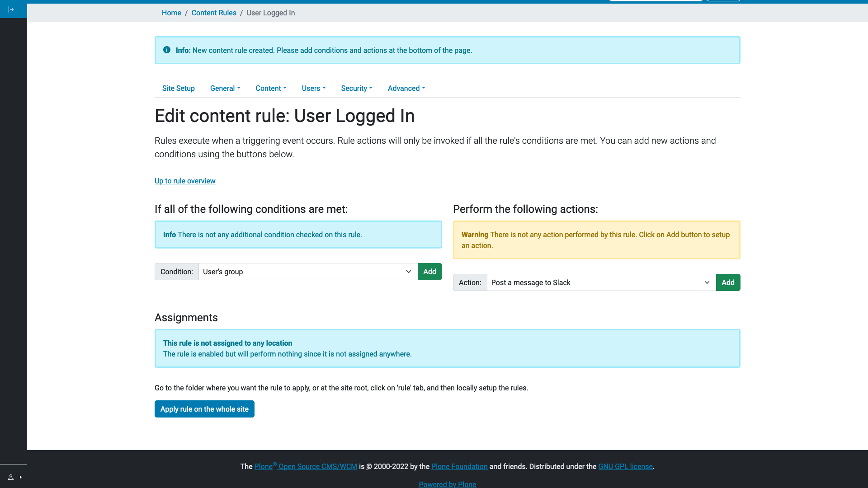
Task: Expand the General dropdown menu
Action: (225, 88)
